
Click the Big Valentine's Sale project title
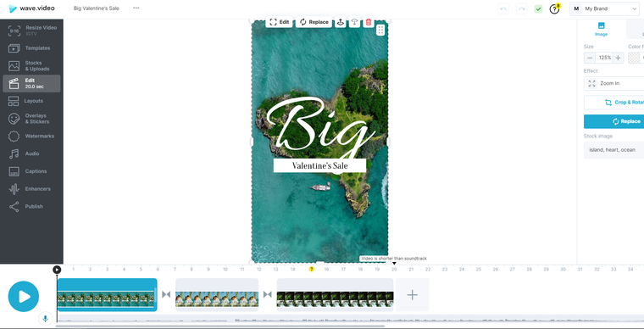tap(96, 8)
